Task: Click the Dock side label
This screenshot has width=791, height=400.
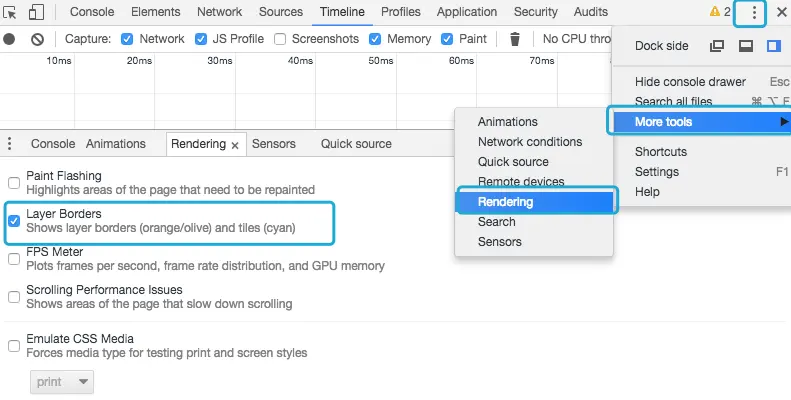Action: tap(661, 46)
